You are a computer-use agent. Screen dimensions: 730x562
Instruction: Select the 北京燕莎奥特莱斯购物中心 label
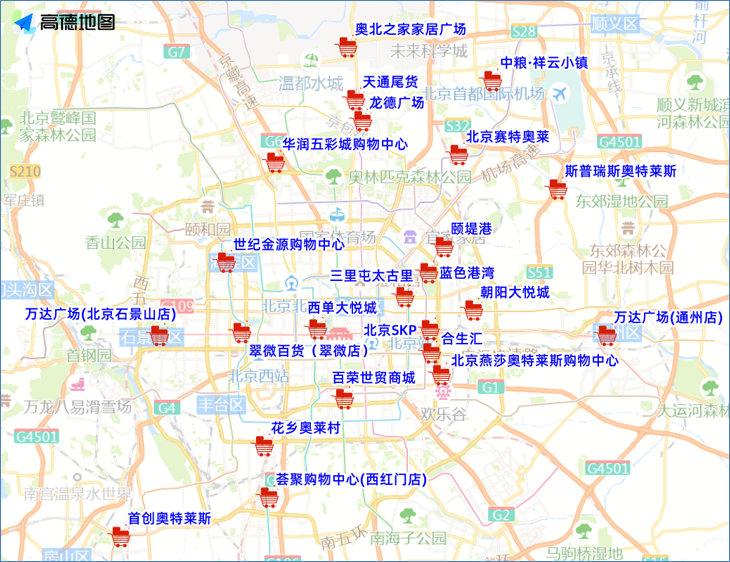pyautogui.click(x=534, y=360)
